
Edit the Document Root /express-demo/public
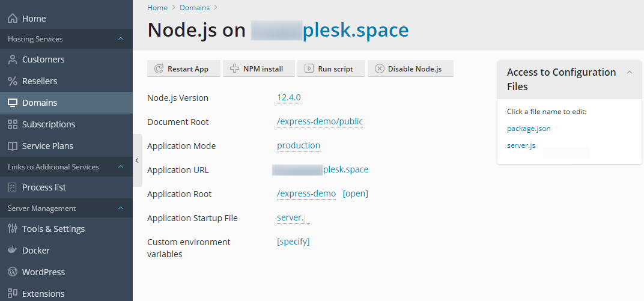point(320,121)
